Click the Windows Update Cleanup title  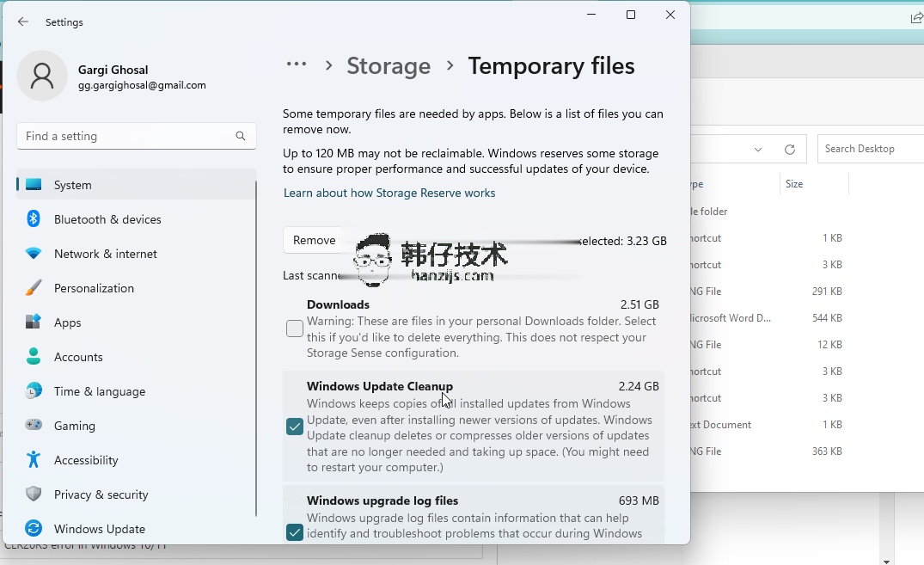[380, 386]
